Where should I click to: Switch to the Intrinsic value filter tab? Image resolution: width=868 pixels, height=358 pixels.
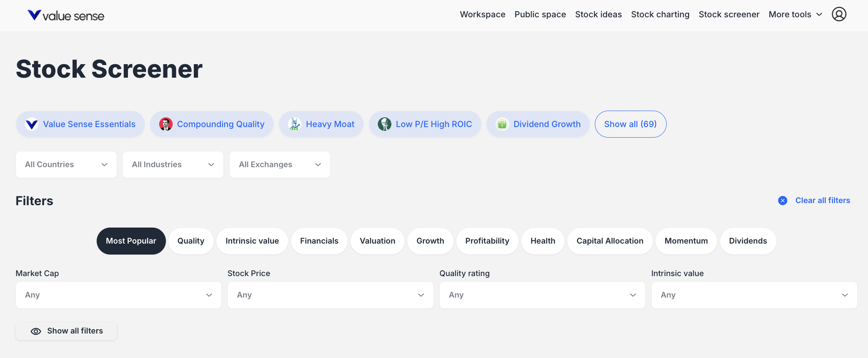[252, 241]
